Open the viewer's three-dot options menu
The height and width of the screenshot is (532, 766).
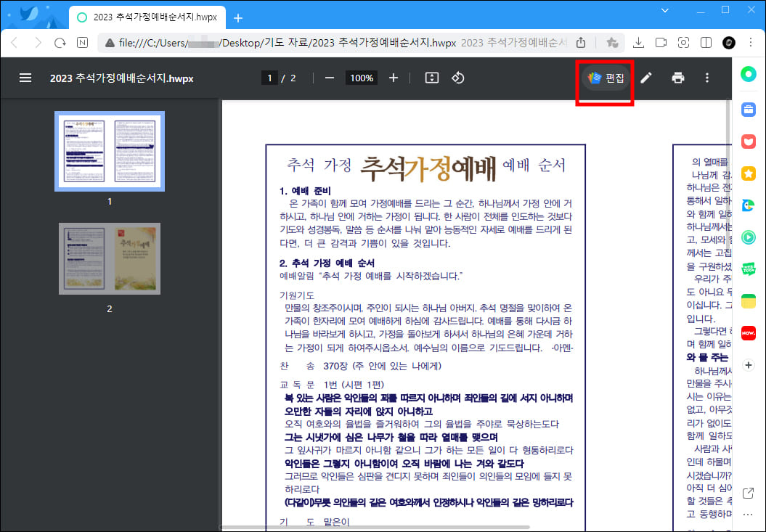pos(706,78)
